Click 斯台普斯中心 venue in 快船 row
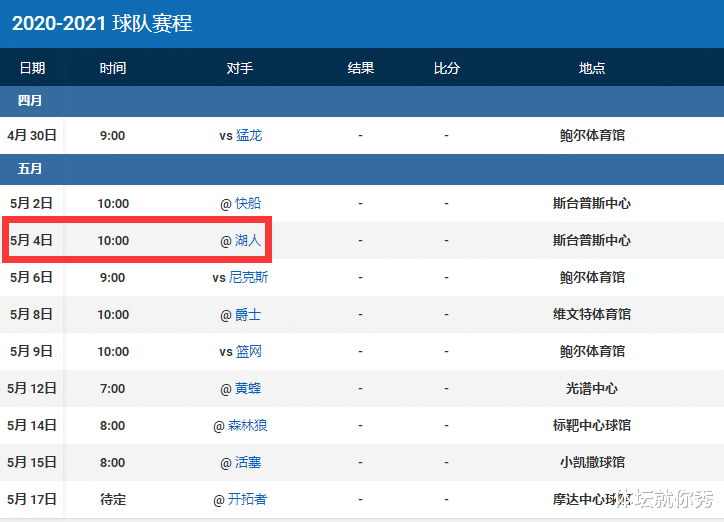Image resolution: width=724 pixels, height=522 pixels. coord(592,203)
